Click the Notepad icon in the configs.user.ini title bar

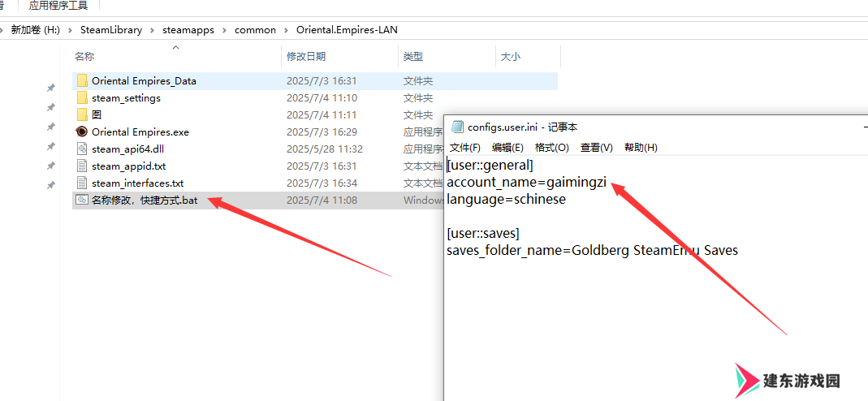(x=457, y=127)
